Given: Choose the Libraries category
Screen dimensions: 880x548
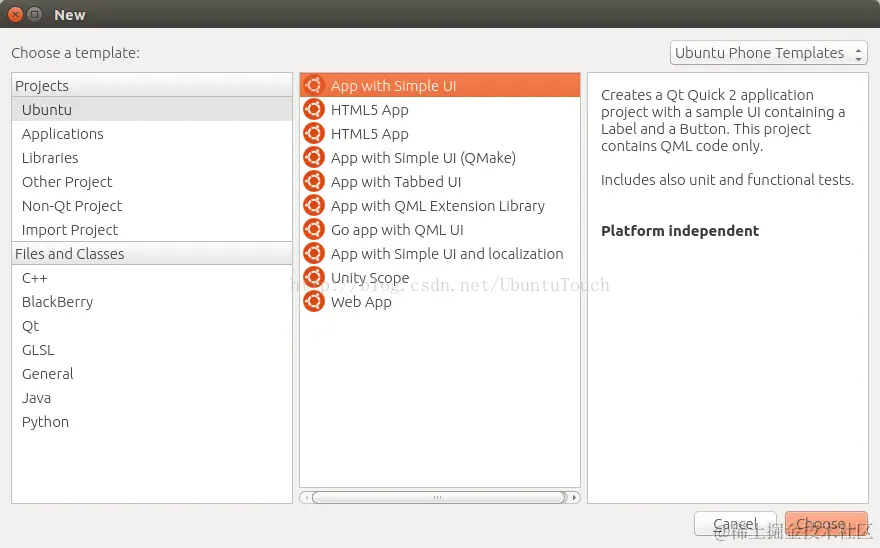Looking at the screenshot, I should click(152, 158).
